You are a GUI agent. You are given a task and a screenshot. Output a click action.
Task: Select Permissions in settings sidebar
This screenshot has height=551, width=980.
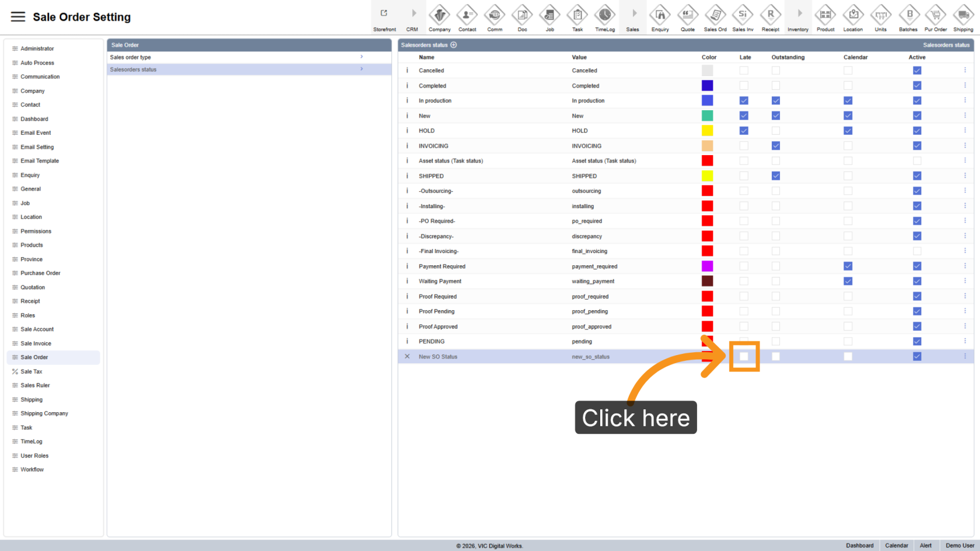36,231
